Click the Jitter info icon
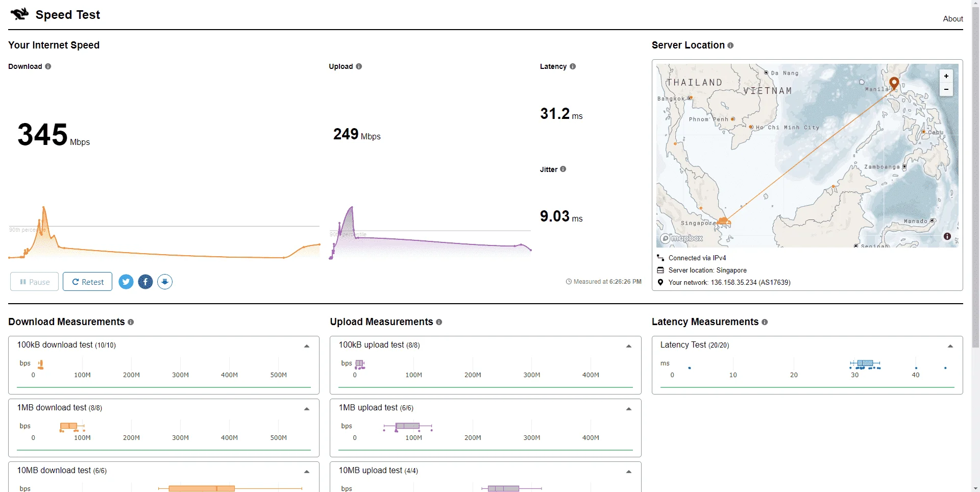The height and width of the screenshot is (492, 980). pos(563,169)
